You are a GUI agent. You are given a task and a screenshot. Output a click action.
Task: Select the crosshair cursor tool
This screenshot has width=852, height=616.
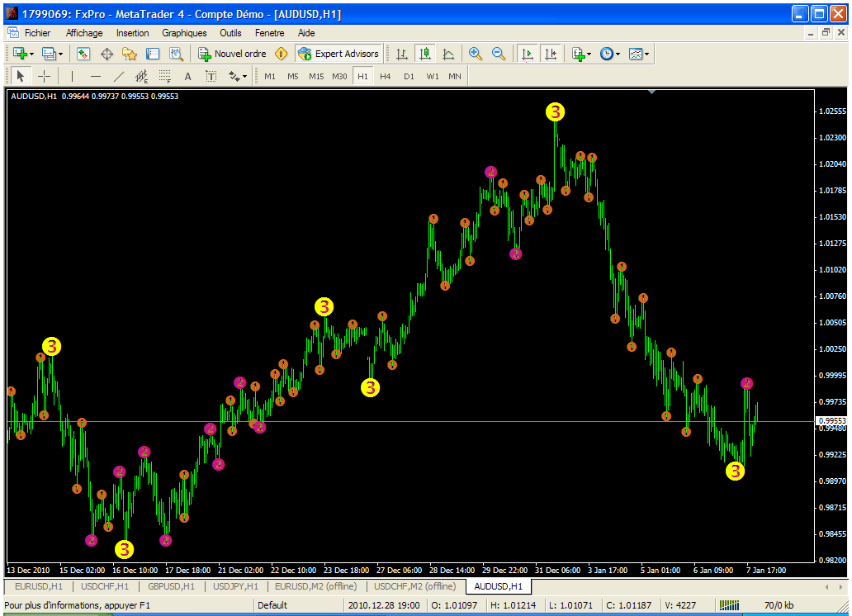(45, 76)
